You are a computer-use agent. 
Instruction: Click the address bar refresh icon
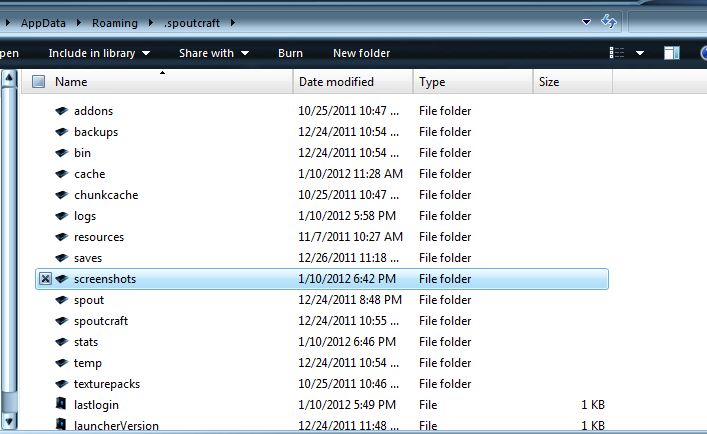(x=609, y=21)
